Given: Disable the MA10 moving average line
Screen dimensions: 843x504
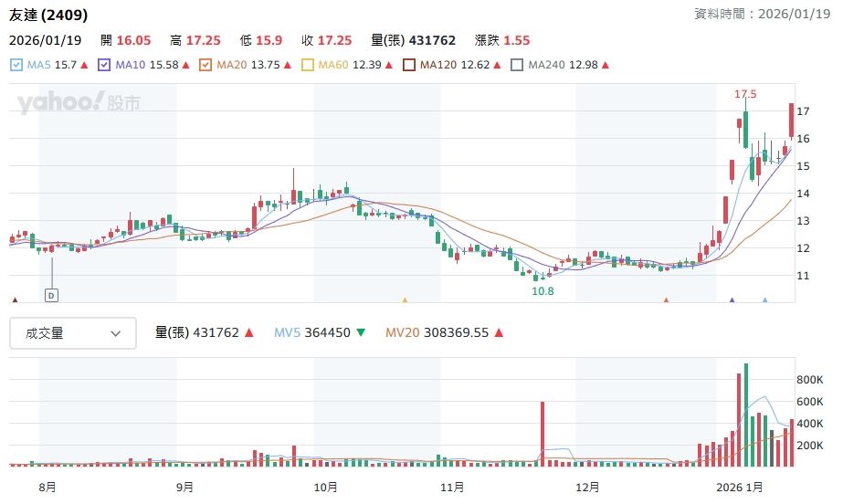Looking at the screenshot, I should pos(104,65).
